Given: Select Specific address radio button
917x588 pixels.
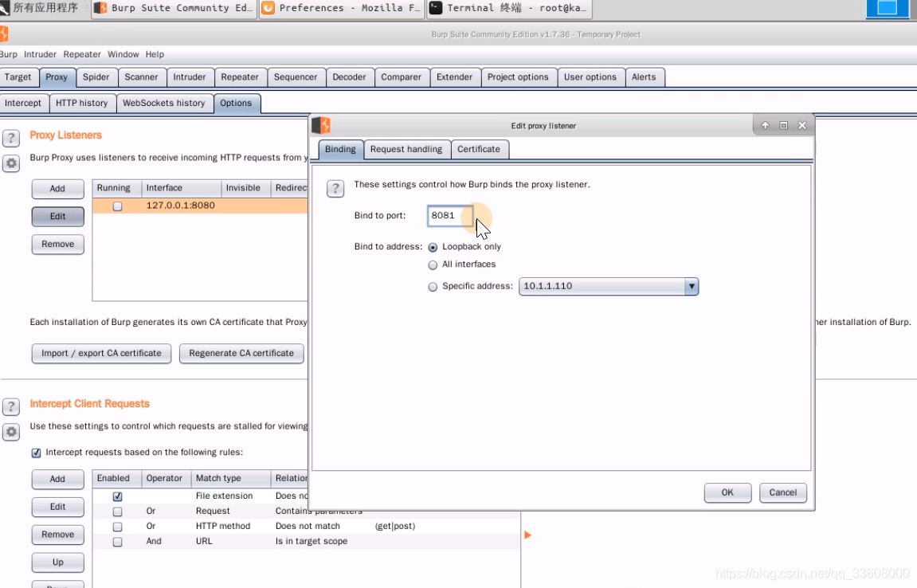Looking at the screenshot, I should [433, 287].
